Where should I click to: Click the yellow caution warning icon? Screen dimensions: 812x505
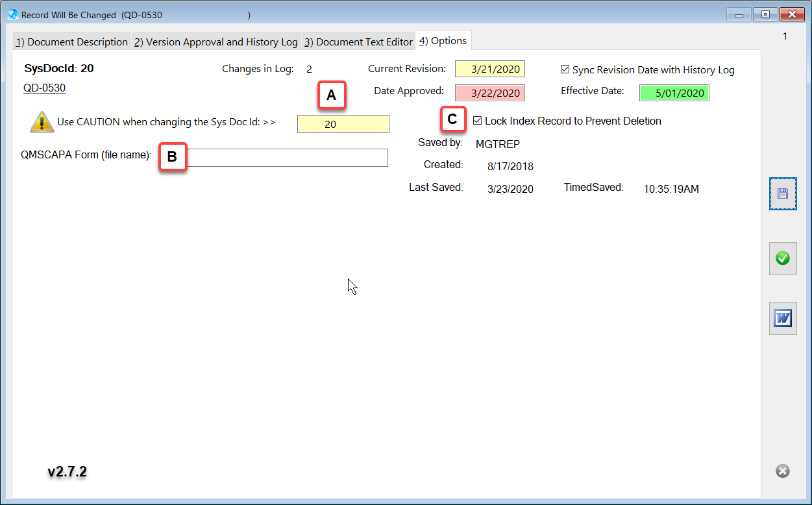[x=42, y=122]
